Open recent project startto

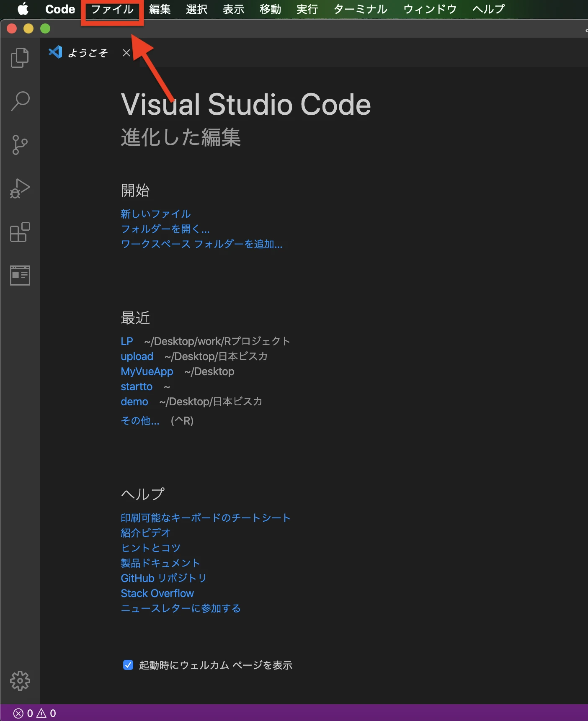[x=137, y=386]
